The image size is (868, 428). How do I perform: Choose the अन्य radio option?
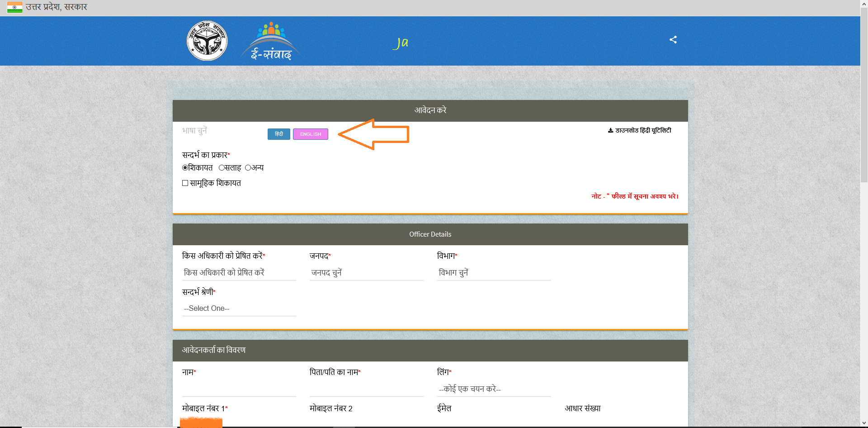point(248,168)
